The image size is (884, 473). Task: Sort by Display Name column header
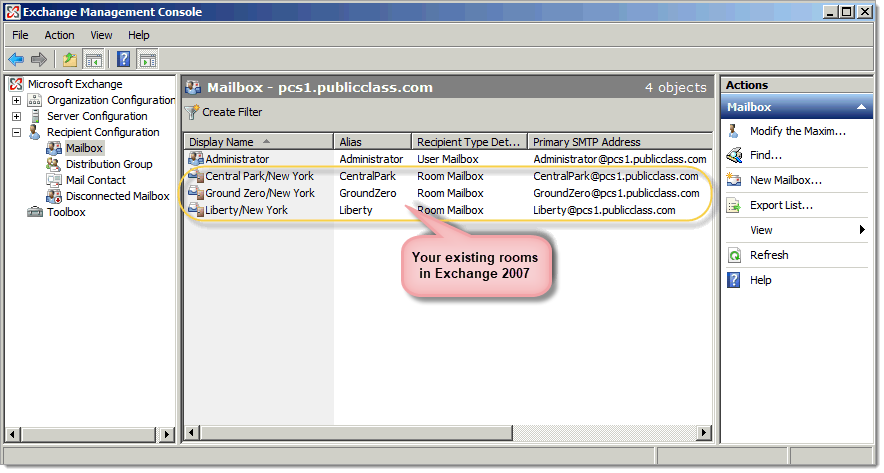tap(258, 142)
